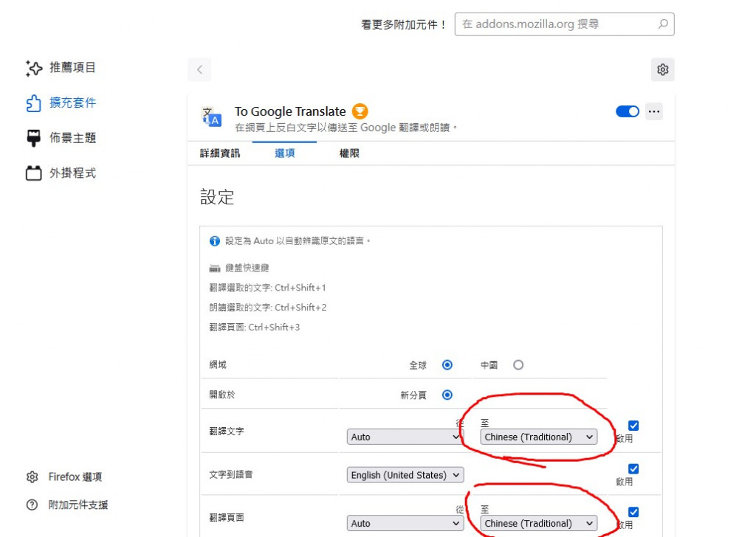Viewport: 756px width, 537px height.
Task: Uncheck 啟用 for 翻譯頁面 row
Action: (x=633, y=512)
